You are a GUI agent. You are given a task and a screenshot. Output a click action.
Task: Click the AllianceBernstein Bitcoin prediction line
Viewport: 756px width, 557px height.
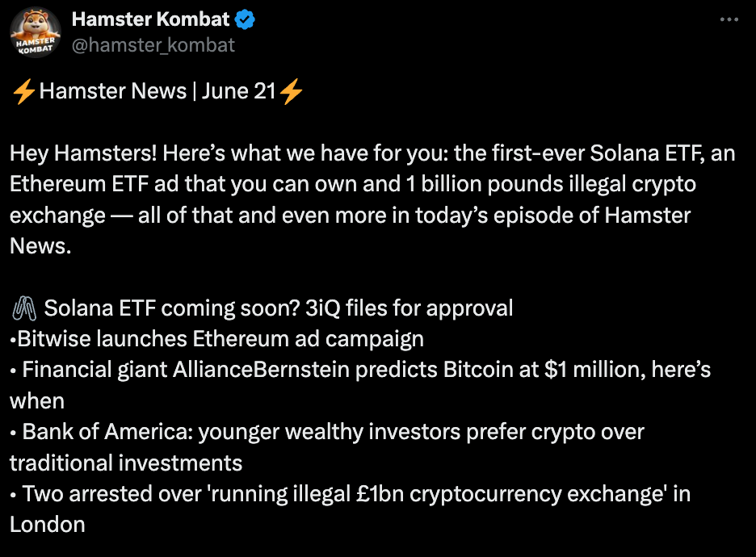click(x=360, y=386)
